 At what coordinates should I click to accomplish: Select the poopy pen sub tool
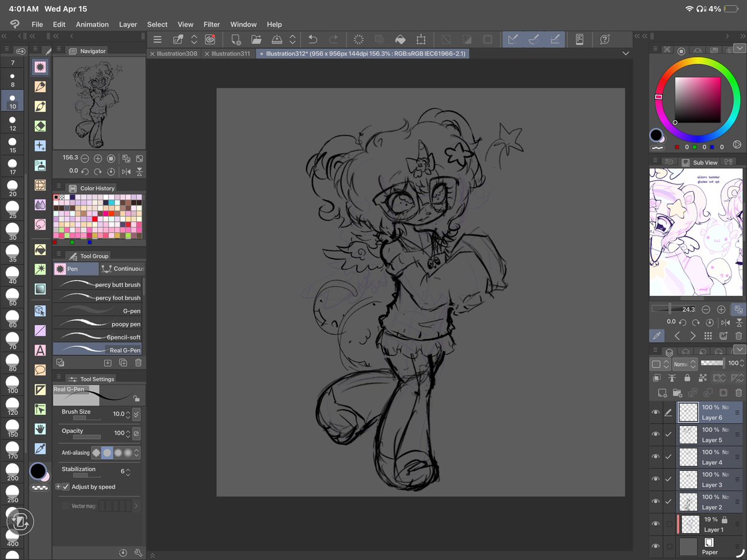point(97,324)
